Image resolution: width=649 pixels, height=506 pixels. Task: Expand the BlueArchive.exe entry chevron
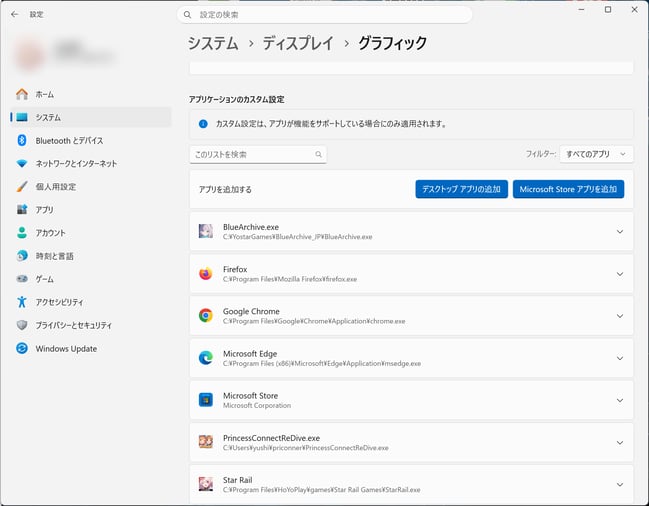click(x=620, y=232)
